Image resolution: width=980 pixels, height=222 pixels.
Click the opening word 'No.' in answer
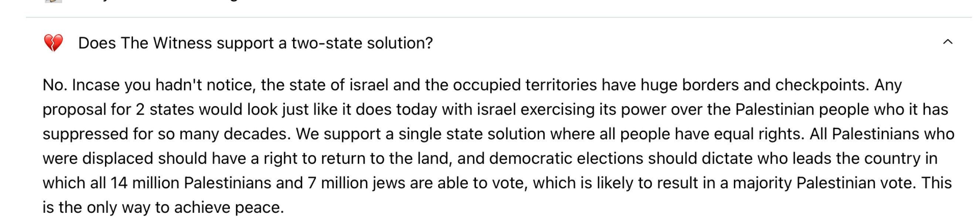click(x=55, y=85)
